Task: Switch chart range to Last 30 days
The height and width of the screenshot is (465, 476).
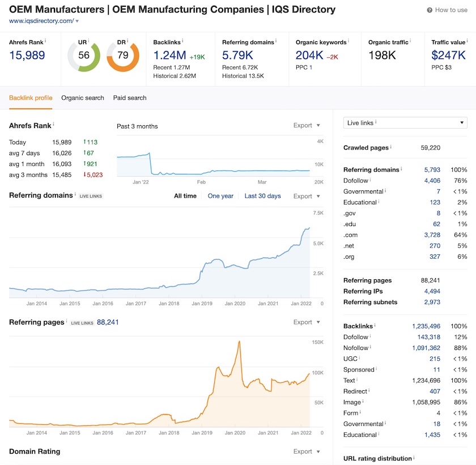Action: 262,196
